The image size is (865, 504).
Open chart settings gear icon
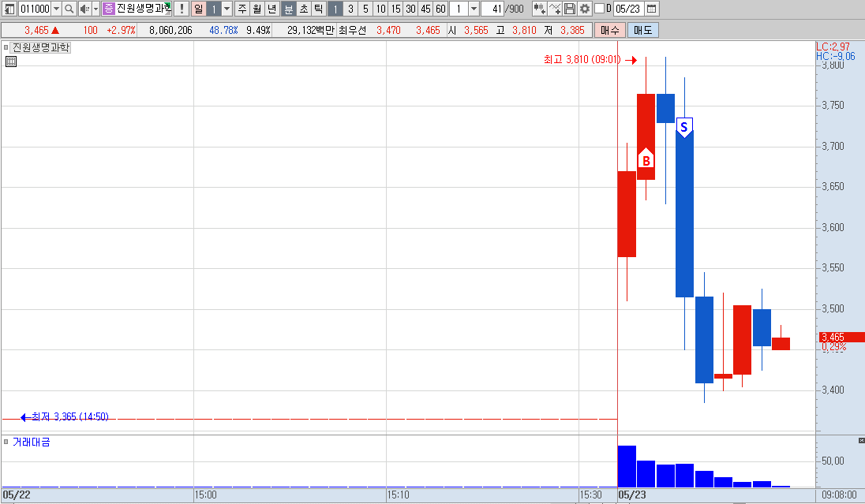[x=585, y=9]
